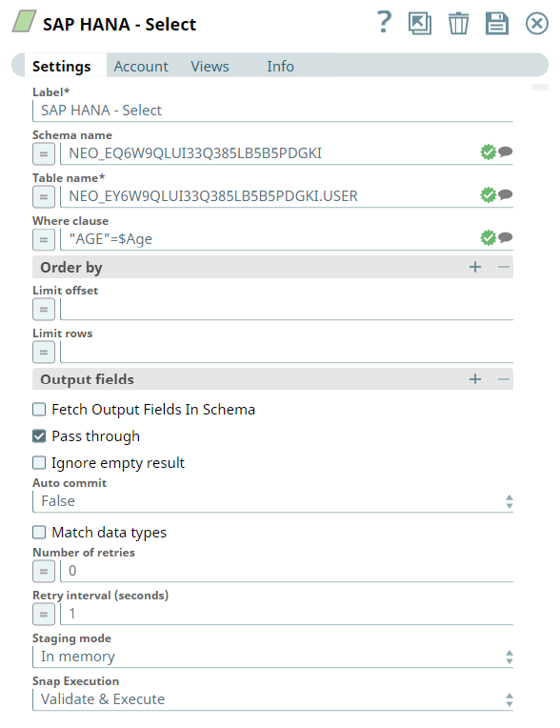Toggle expression for Limit offset
Image resolution: width=560 pixels, height=728 pixels.
click(x=44, y=310)
